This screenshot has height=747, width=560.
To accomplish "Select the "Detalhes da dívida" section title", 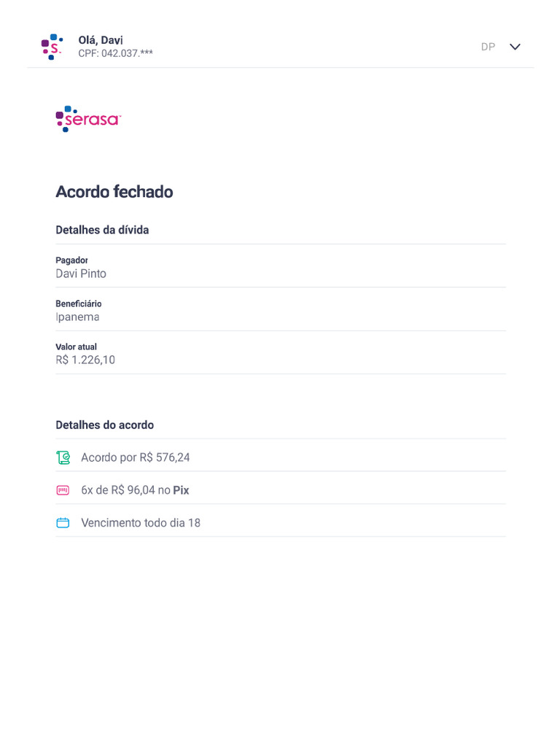I will click(x=102, y=230).
